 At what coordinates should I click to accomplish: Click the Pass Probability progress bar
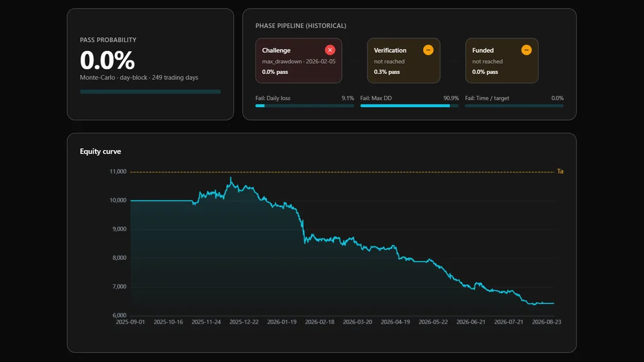pyautogui.click(x=150, y=91)
